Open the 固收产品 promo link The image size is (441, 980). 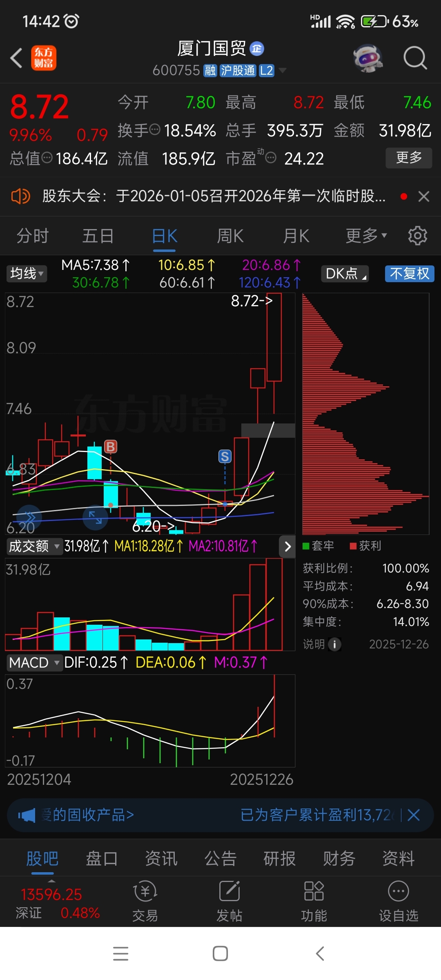(x=88, y=815)
